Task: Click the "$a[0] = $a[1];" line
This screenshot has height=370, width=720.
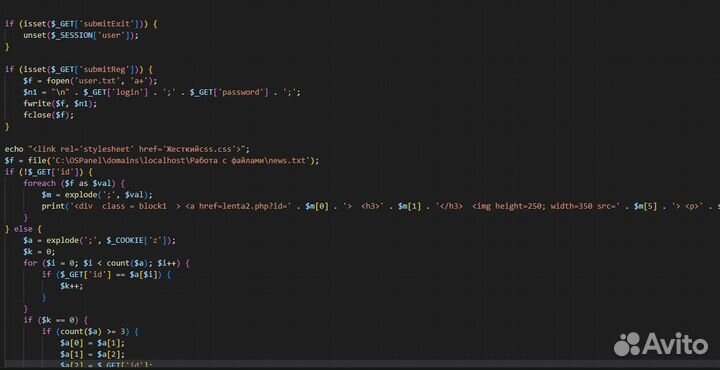Action: tap(92, 343)
